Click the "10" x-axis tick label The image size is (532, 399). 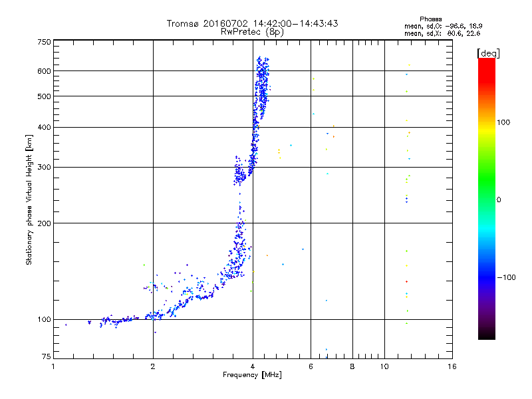pos(384,366)
